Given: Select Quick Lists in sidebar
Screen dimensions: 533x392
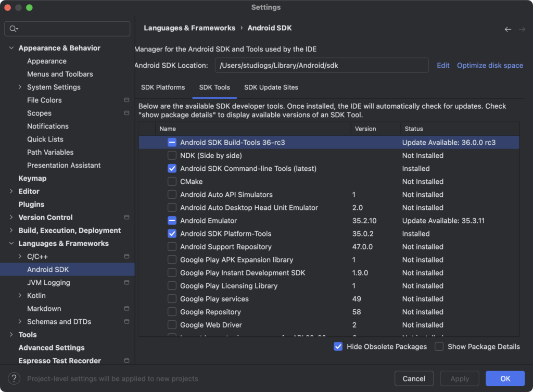Looking at the screenshot, I should click(x=45, y=140).
